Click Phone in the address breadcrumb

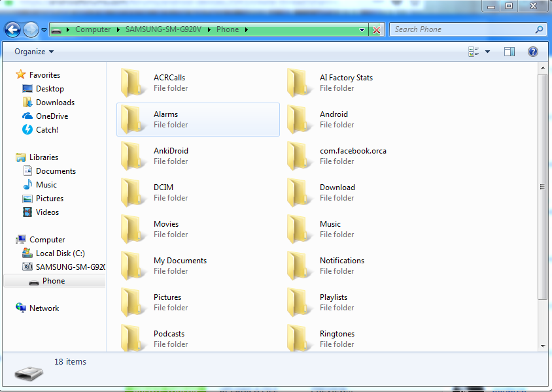[228, 29]
